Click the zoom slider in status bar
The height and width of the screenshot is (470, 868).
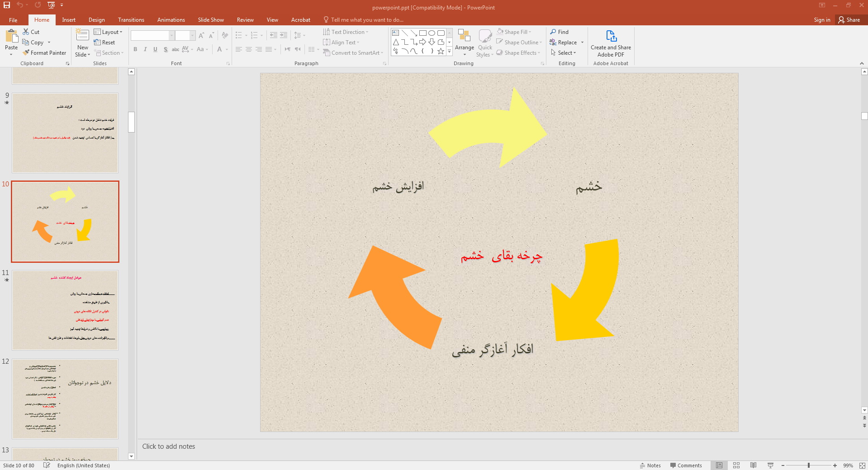click(809, 465)
